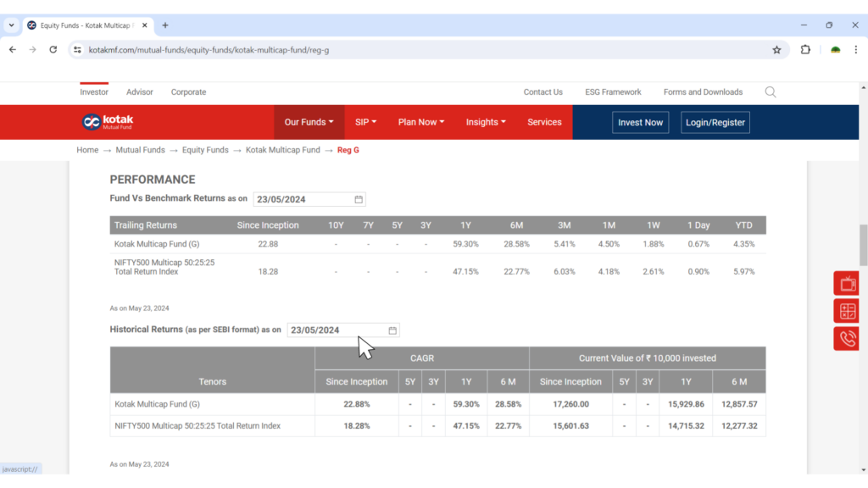
Task: Open Forms and Downloads link
Action: click(x=703, y=91)
